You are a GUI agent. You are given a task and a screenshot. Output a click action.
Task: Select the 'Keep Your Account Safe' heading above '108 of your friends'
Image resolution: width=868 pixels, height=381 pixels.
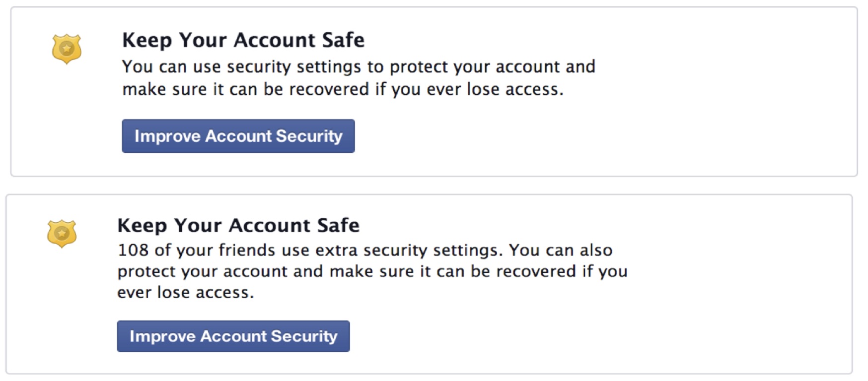coord(238,225)
